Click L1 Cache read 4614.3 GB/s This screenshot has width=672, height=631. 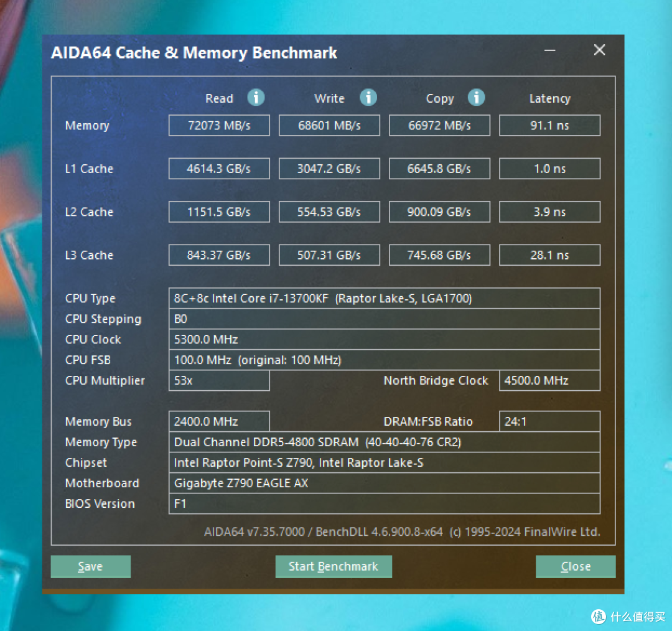219,169
